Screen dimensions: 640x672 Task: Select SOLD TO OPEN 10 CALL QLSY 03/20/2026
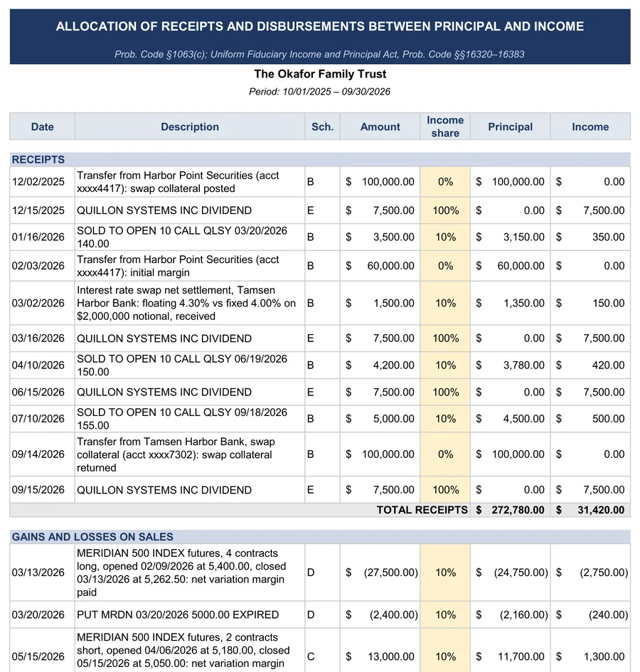(x=182, y=237)
